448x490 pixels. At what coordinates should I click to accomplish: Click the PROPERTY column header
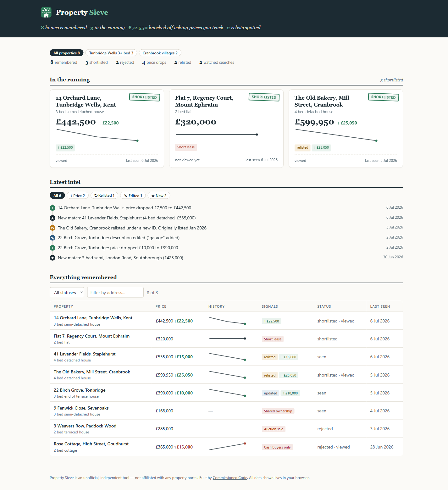coord(64,306)
